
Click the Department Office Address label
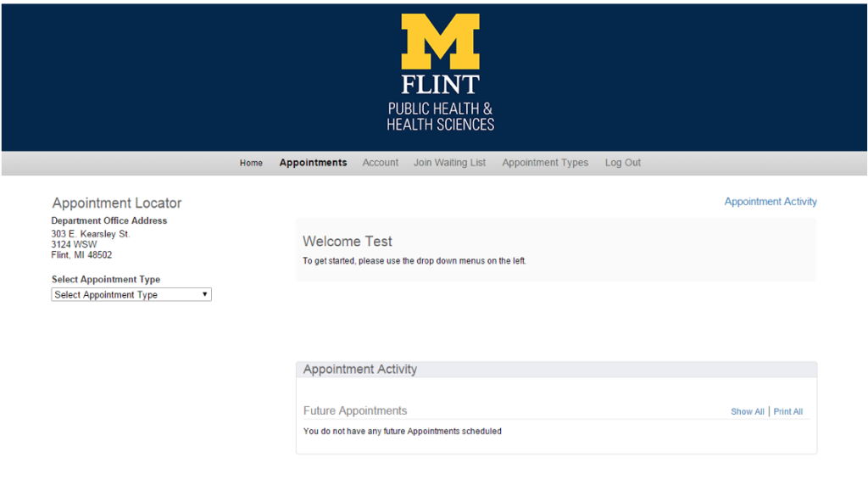[x=109, y=221]
